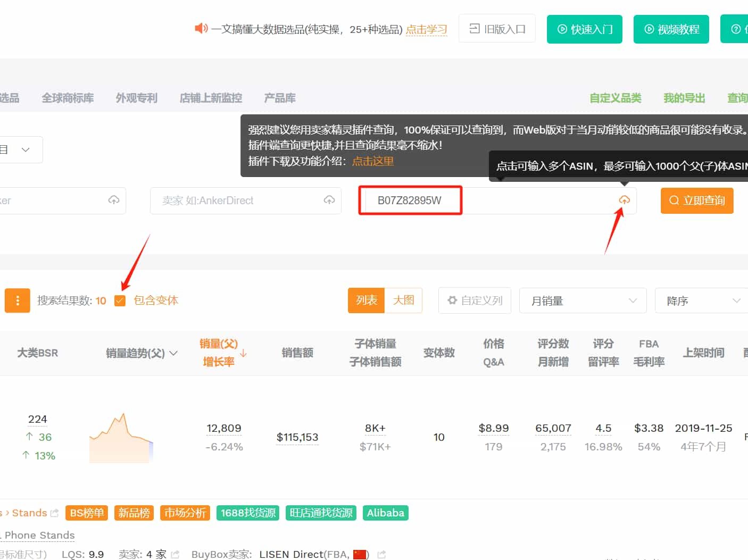Click the upload icon in seller field
This screenshot has height=560, width=748.
[329, 200]
